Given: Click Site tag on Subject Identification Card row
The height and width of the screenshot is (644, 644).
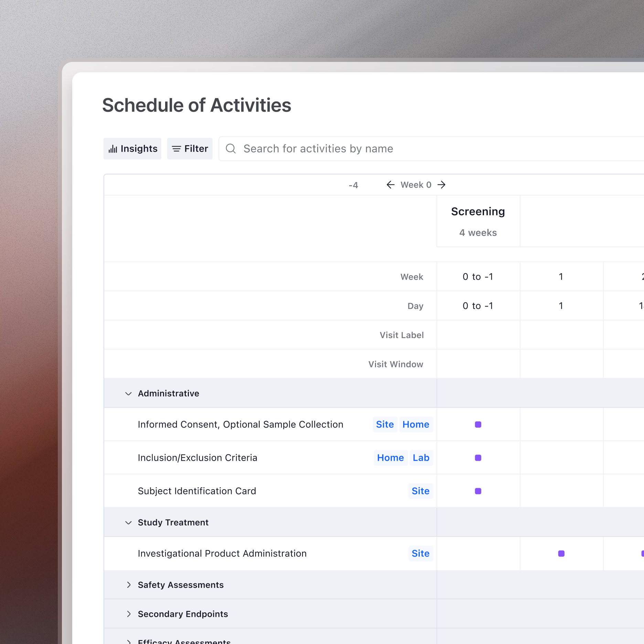Looking at the screenshot, I should [420, 491].
